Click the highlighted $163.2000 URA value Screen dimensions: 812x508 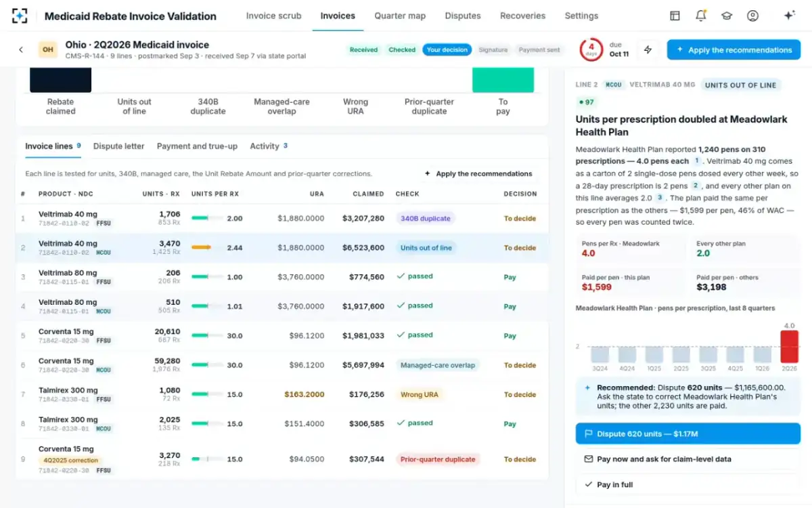click(304, 394)
